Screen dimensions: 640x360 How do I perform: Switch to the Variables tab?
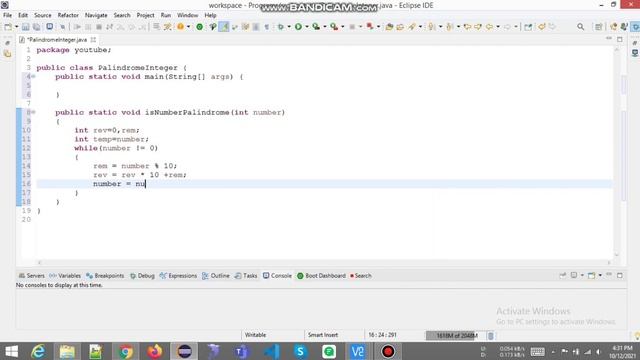coord(65,276)
